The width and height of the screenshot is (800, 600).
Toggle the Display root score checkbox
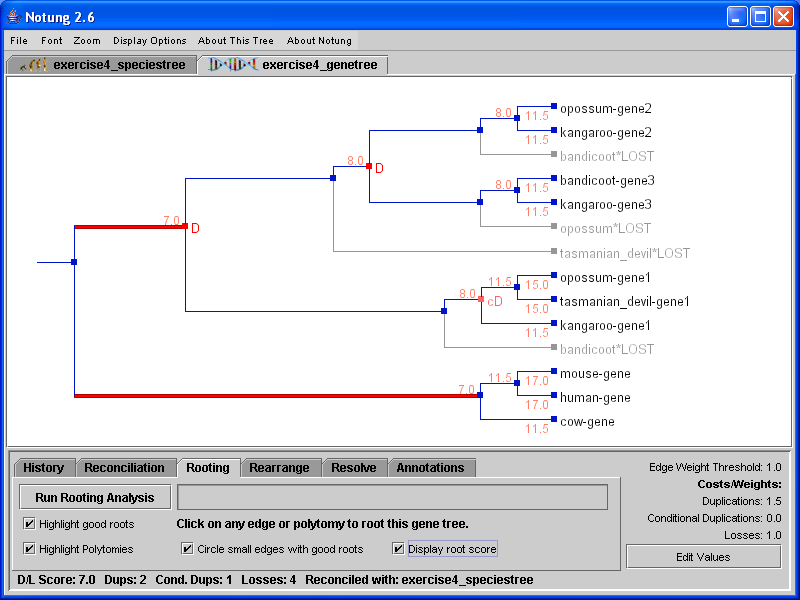pyautogui.click(x=398, y=548)
